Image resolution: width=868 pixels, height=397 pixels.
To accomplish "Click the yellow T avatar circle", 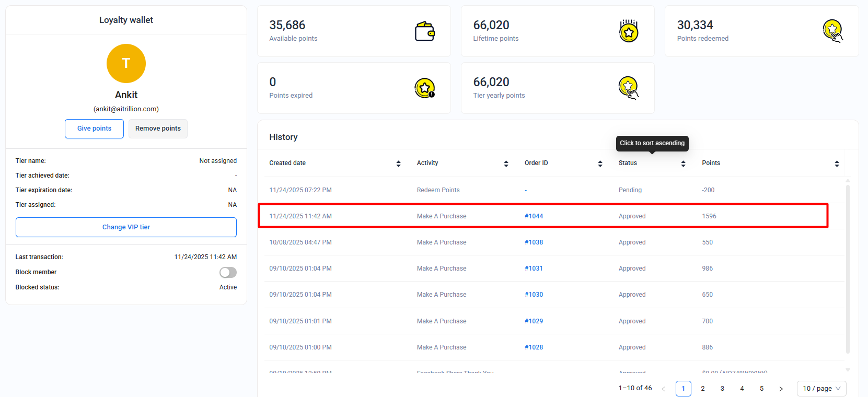I will coord(126,63).
